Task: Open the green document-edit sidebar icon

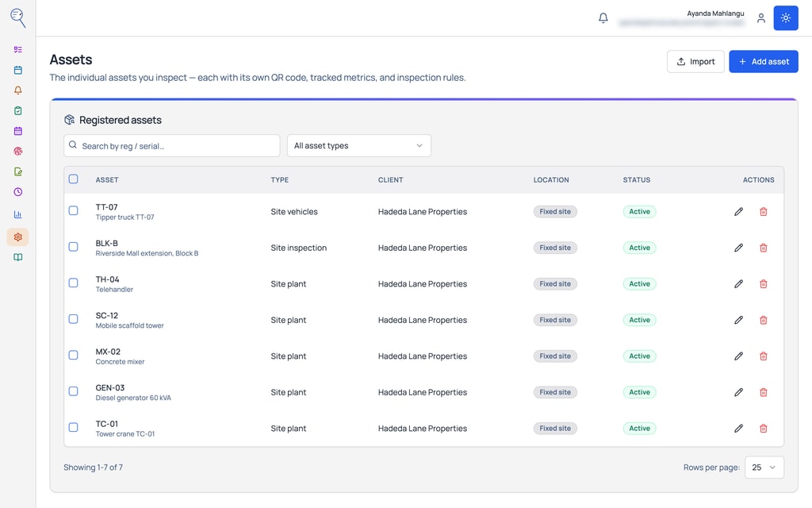Action: [17, 171]
